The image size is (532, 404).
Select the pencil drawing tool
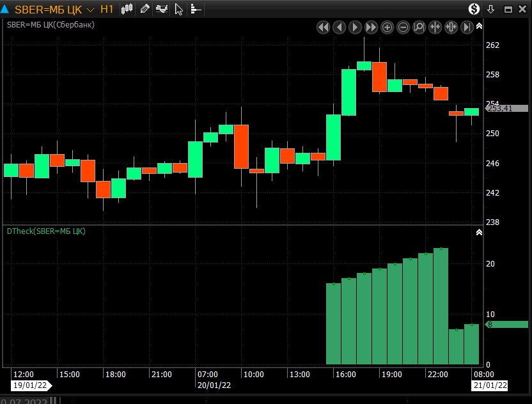[x=145, y=9]
